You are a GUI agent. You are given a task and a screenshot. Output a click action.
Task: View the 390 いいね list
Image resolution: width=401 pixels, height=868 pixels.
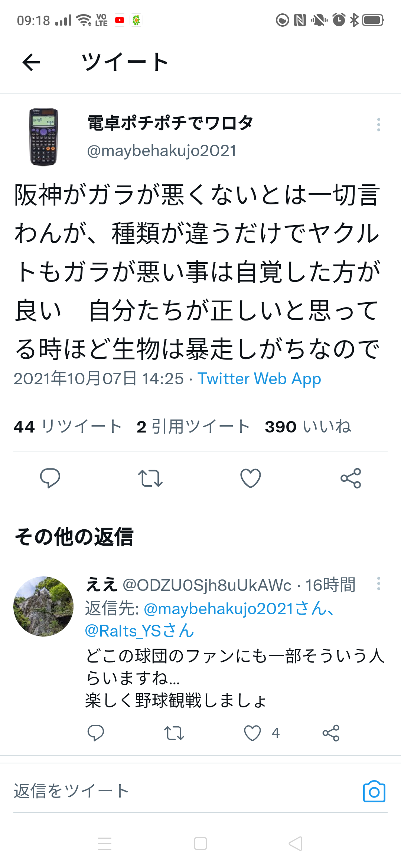(308, 427)
